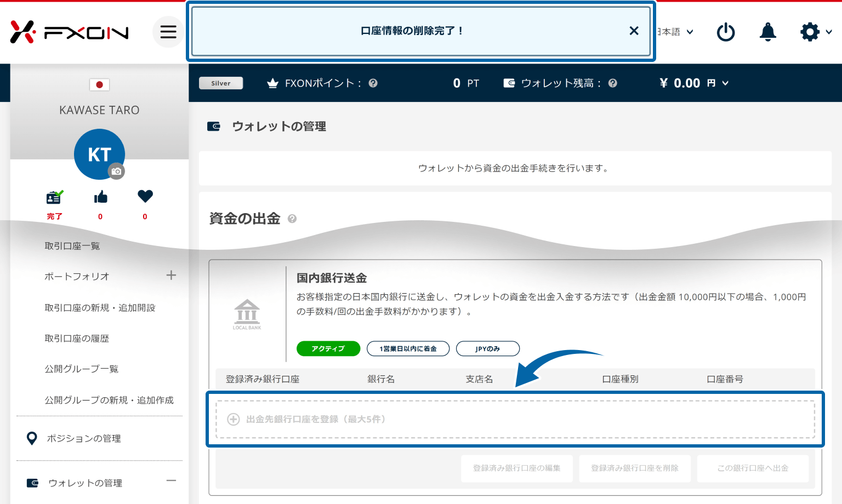Viewport: 842px width, 504px height.
Task: Click the ポジションの管理 pin icon
Action: (32, 438)
